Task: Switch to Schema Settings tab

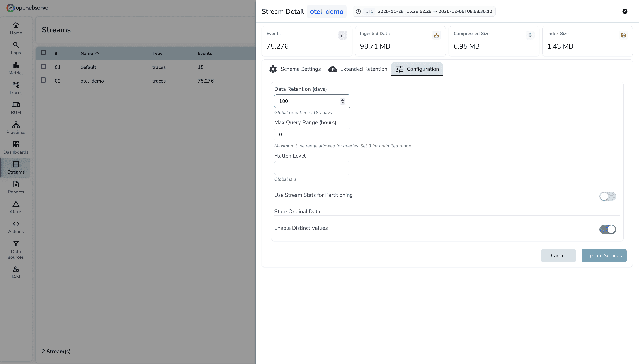Action: [295, 69]
